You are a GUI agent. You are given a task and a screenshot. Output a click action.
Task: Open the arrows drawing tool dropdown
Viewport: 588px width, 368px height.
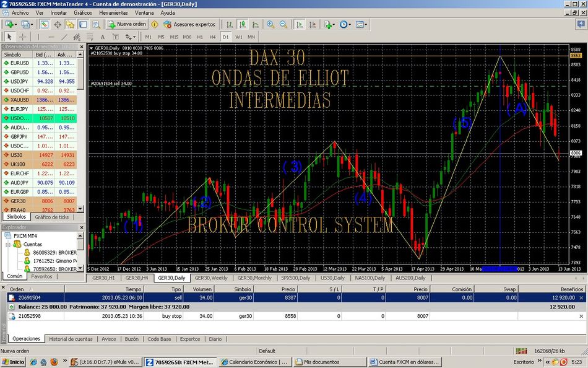tap(131, 37)
